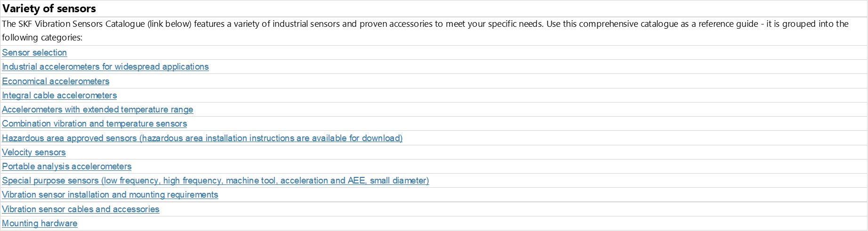Follow the Mounting hardware link
This screenshot has width=868, height=231.
(x=40, y=223)
